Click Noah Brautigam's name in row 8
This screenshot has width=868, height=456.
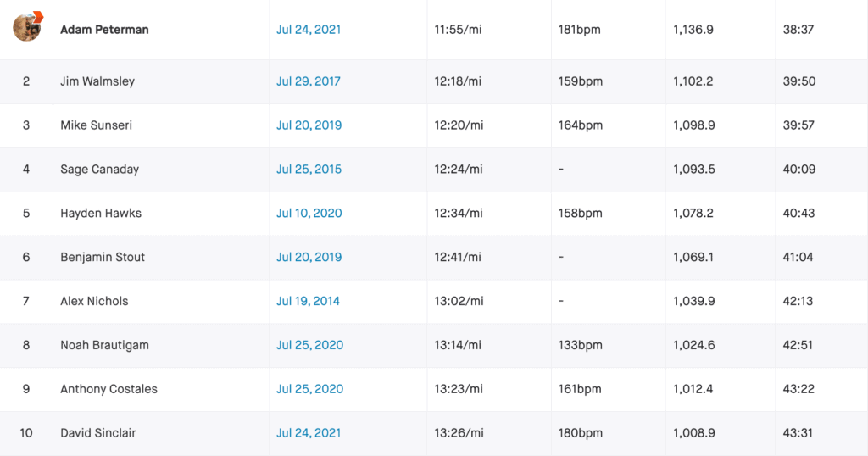click(104, 345)
